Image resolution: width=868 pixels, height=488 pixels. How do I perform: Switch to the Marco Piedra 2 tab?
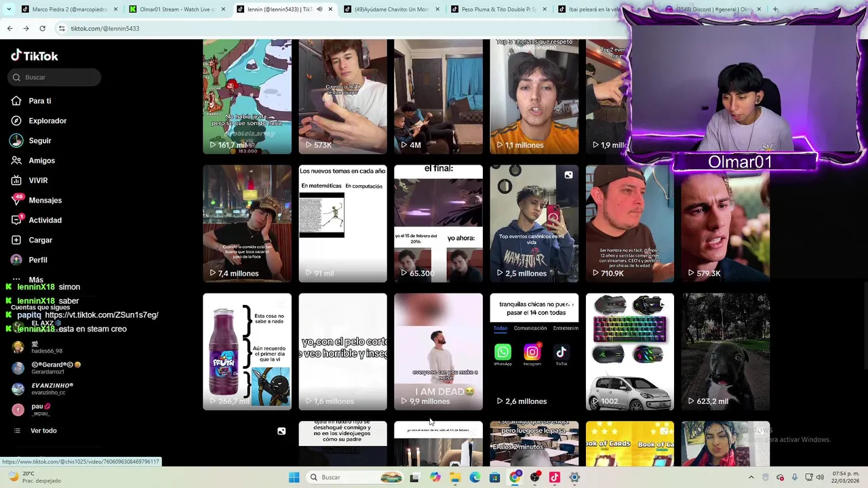71,9
